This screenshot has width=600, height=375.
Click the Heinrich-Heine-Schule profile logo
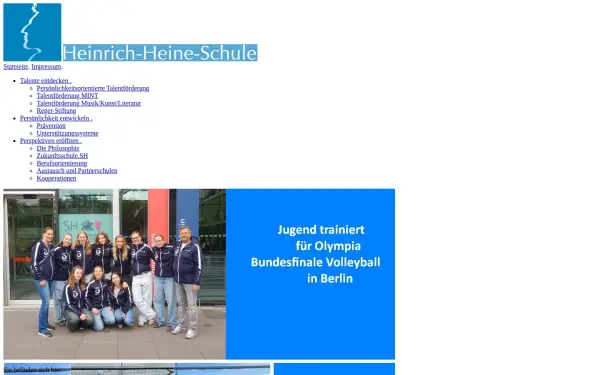pyautogui.click(x=32, y=32)
